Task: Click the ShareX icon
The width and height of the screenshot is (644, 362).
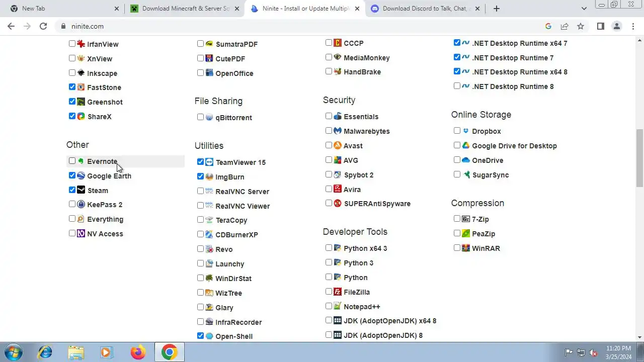Action: click(x=80, y=116)
